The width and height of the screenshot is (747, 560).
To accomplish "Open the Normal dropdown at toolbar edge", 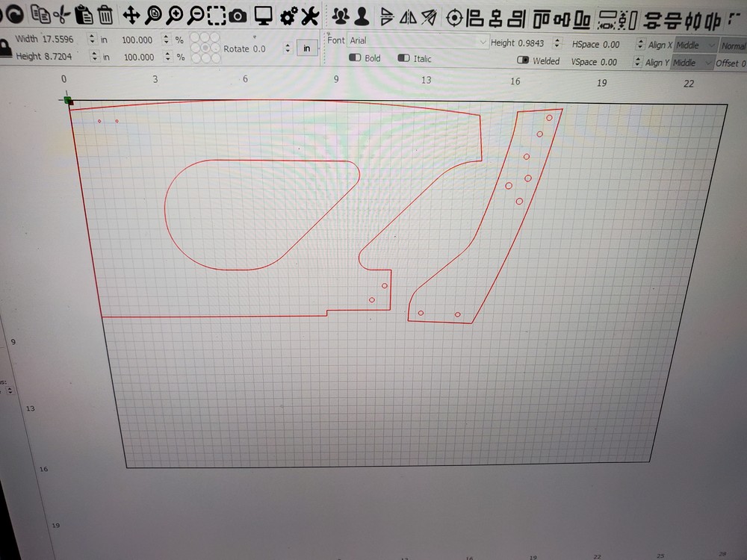I will click(734, 46).
